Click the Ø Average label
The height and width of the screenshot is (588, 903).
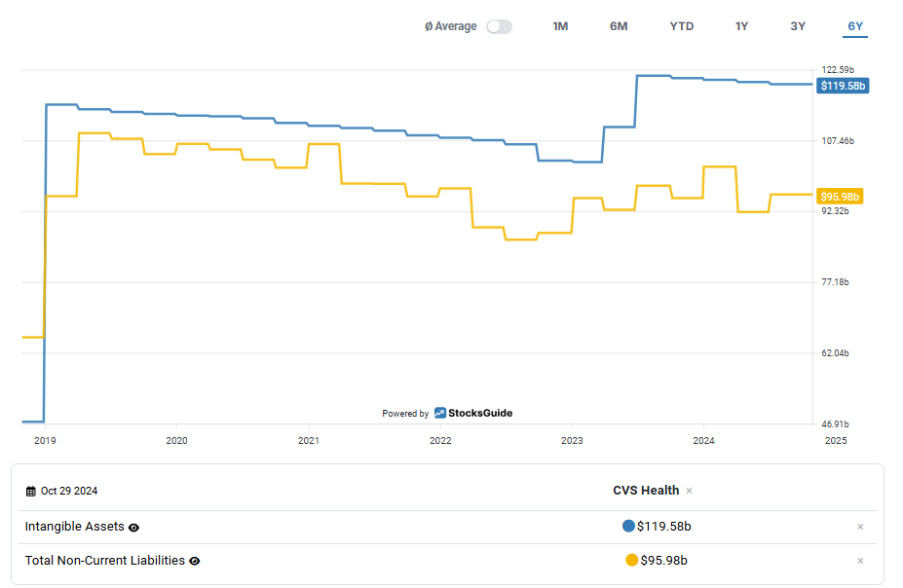pyautogui.click(x=450, y=26)
